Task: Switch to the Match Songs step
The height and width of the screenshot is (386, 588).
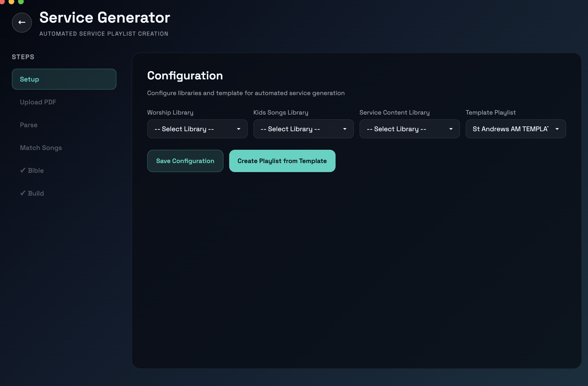Action: (41, 148)
